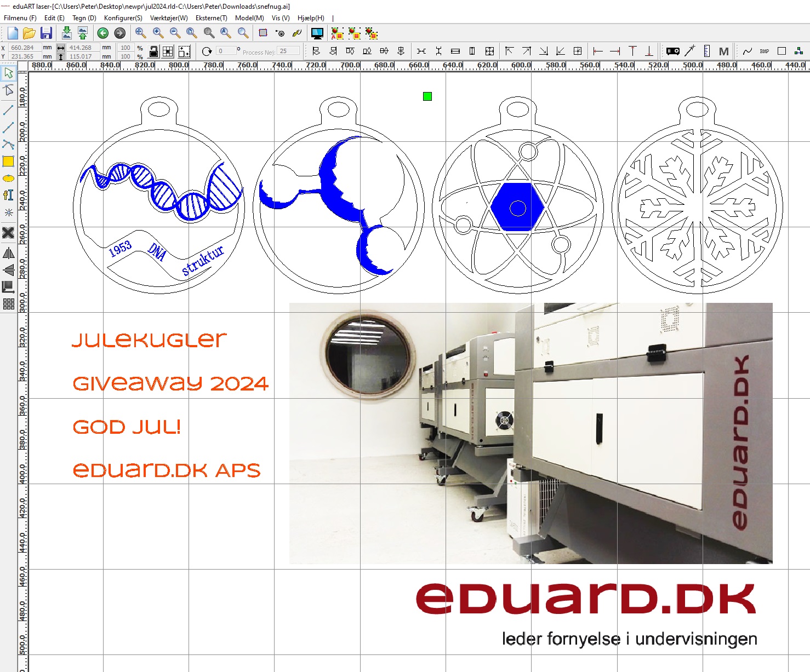The image size is (810, 672).
Task: Select the point star tool
Action: click(x=8, y=212)
